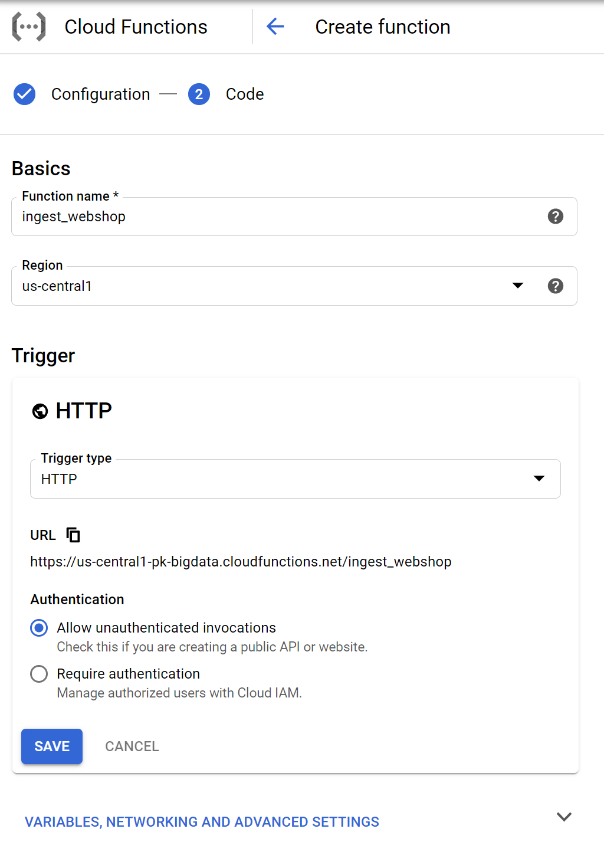The height and width of the screenshot is (868, 604).
Task: Select Require authentication radio button
Action: click(x=39, y=674)
